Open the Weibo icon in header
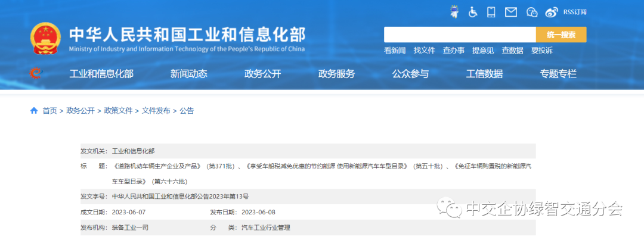The image size is (644, 237). point(552,13)
